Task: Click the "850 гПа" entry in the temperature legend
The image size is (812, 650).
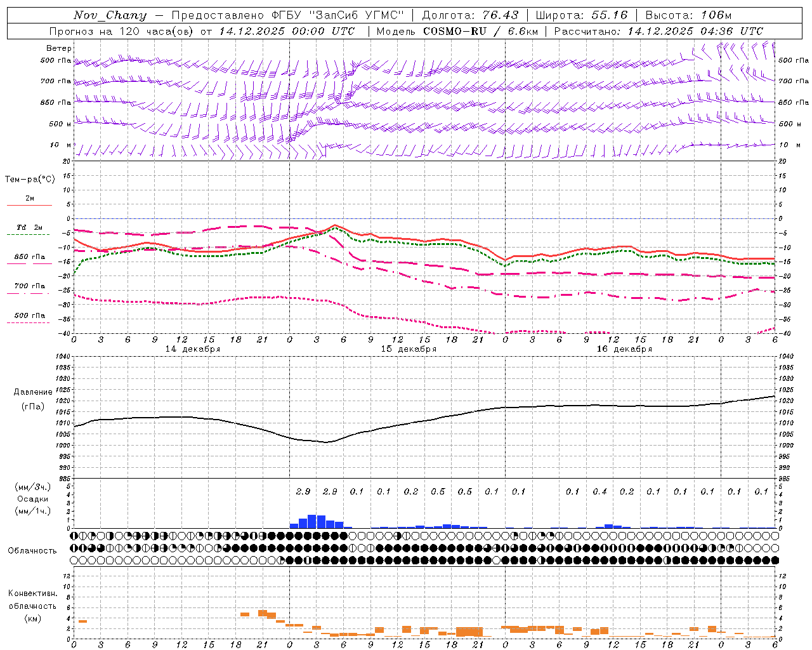Action: click(30, 256)
